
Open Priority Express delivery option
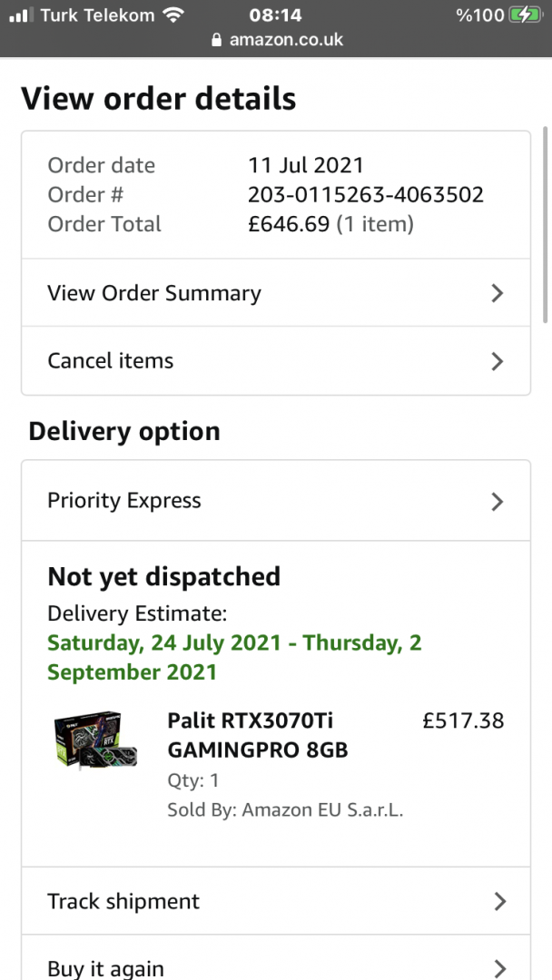(124, 501)
